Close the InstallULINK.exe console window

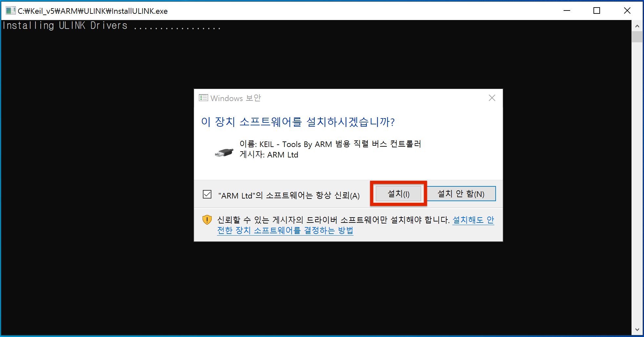(x=627, y=11)
